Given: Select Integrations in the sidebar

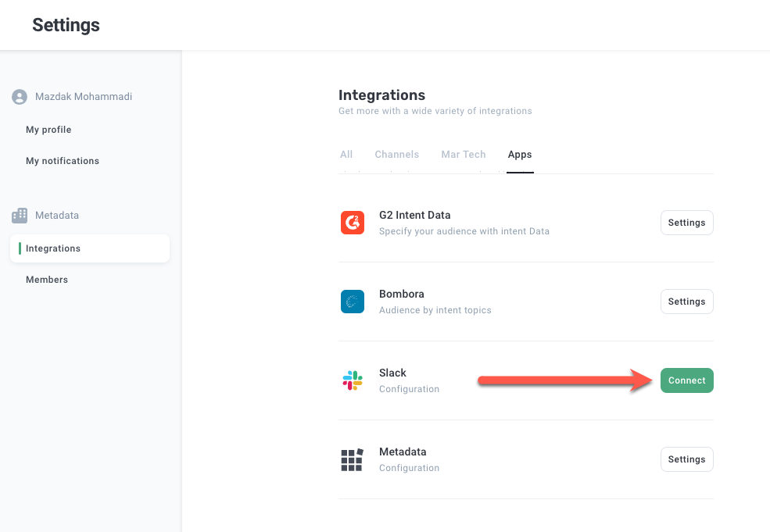Looking at the screenshot, I should (53, 248).
